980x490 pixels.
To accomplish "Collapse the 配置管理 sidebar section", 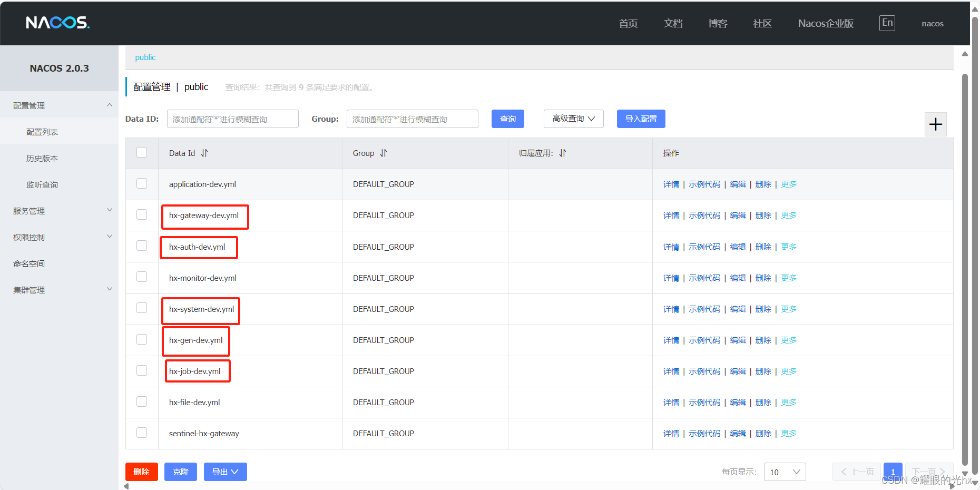I will point(59,105).
